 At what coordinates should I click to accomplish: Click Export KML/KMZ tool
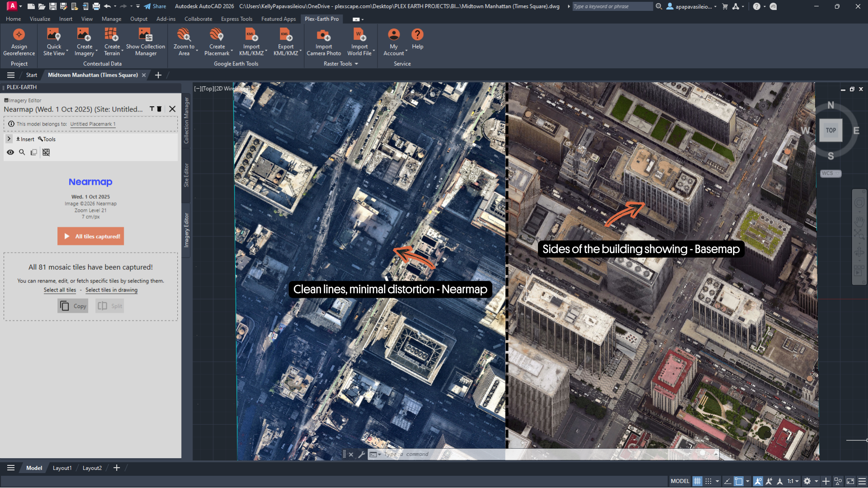286,42
